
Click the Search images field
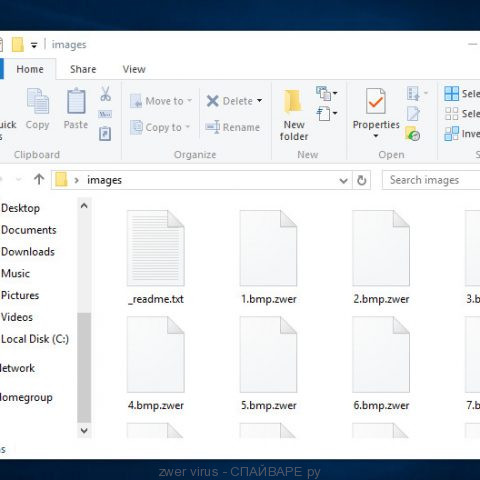click(431, 180)
